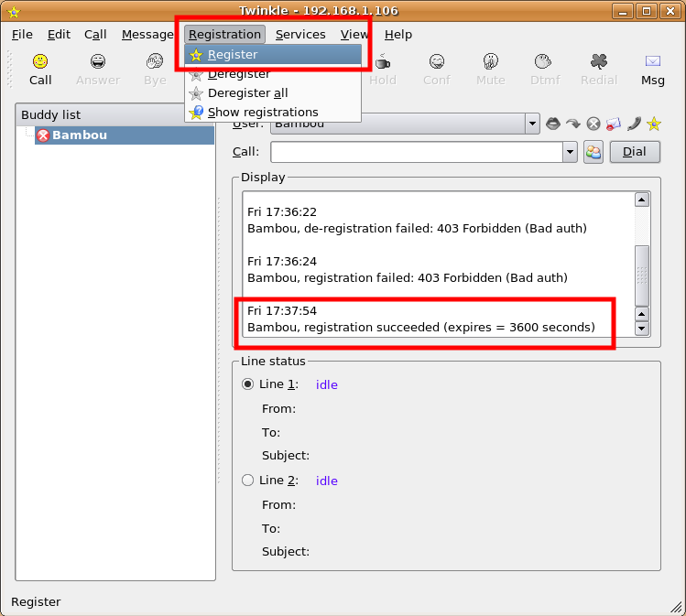Click the 'de-registration failed: 403 Forbidden' log line
This screenshot has width=686, height=616.
pyautogui.click(x=417, y=229)
